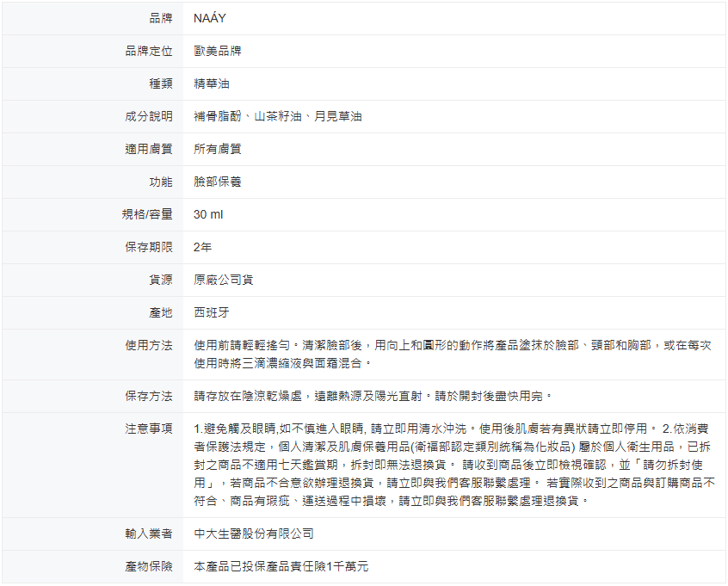Select the 精華油 product type value

[x=212, y=83]
